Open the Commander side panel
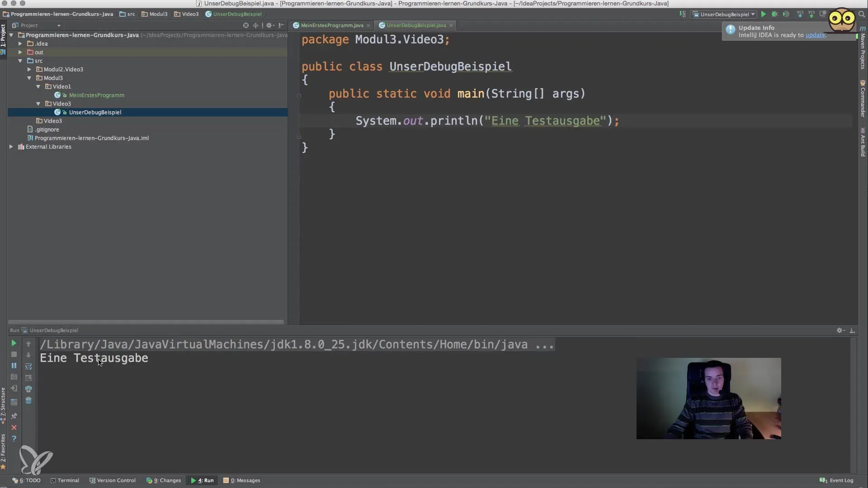This screenshot has width=868, height=488. coord(863,99)
